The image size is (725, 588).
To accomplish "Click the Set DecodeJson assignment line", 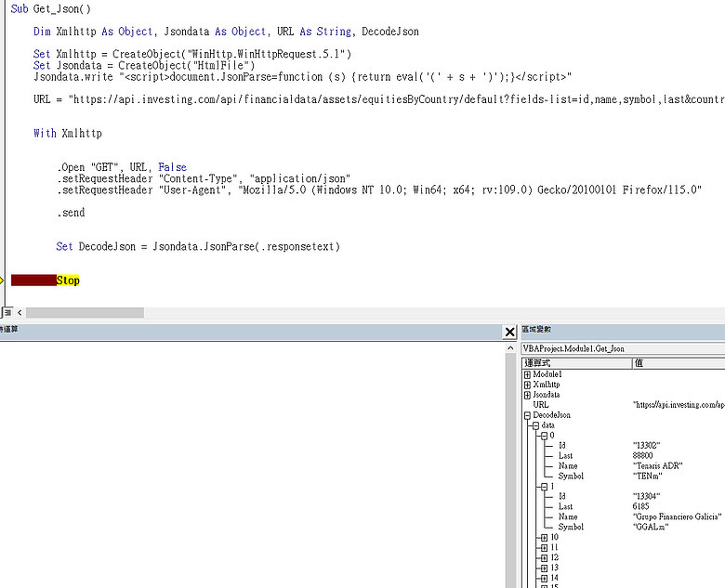I will [x=198, y=246].
